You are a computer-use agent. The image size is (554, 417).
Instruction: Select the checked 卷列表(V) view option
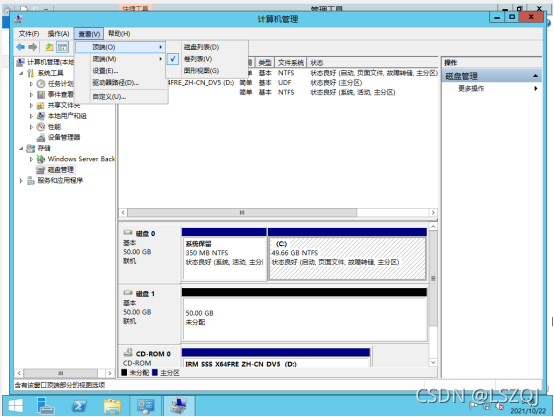[207, 59]
